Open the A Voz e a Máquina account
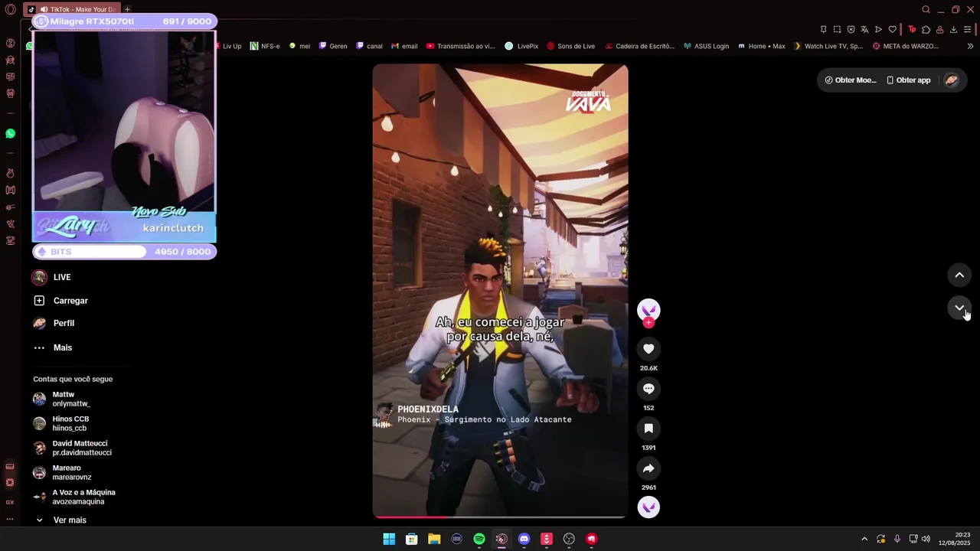Screen dimensions: 980x551 [x=74, y=497]
